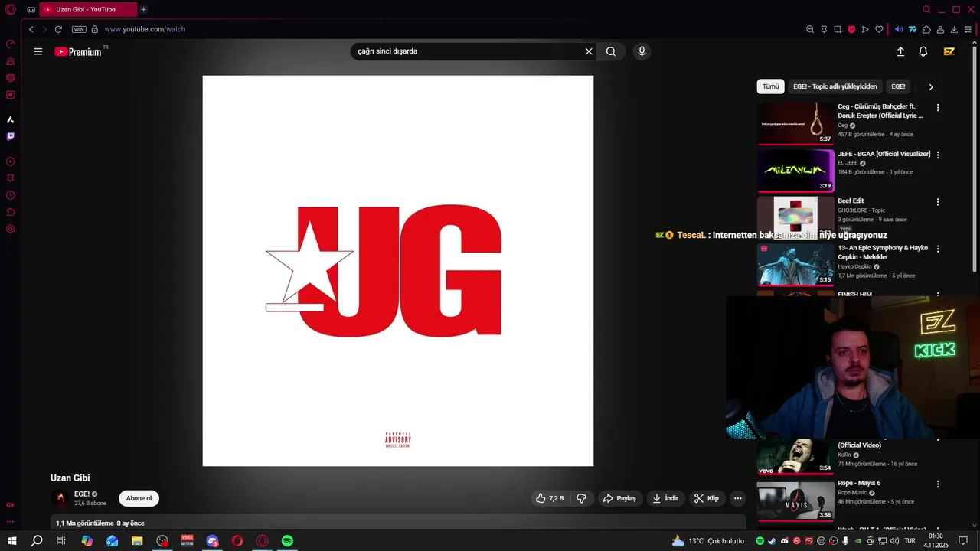The width and height of the screenshot is (980, 551).
Task: Select the EGE! - Topic adlı yükleyiciden chip
Action: pos(835,86)
